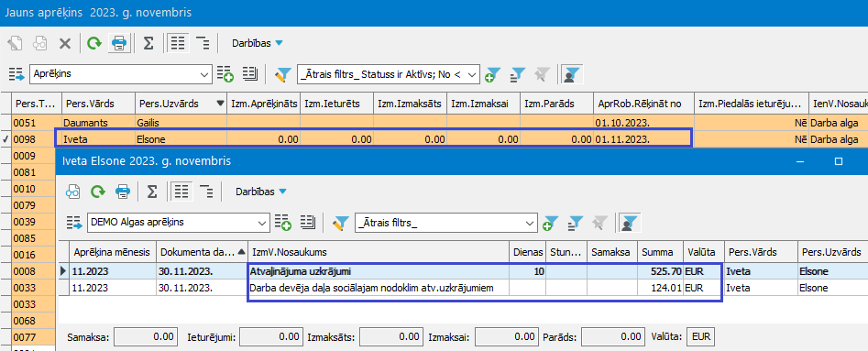Toggle grid list view in the Jauns aprēķins toolbar
This screenshot has height=351, width=868.
pos(178,43)
